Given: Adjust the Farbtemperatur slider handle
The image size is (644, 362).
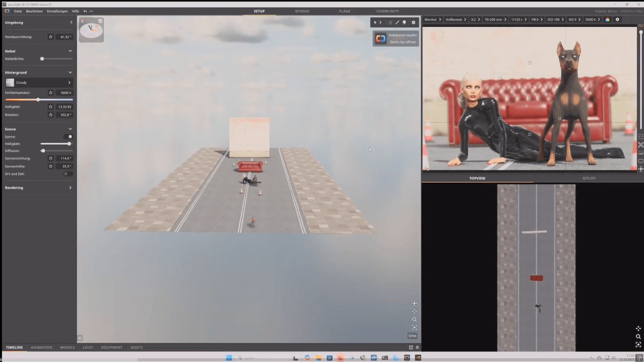Looking at the screenshot, I should coord(38,100).
